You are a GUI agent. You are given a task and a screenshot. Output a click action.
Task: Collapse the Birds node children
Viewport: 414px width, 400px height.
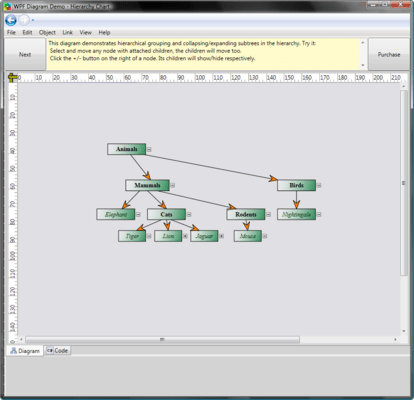click(x=319, y=185)
